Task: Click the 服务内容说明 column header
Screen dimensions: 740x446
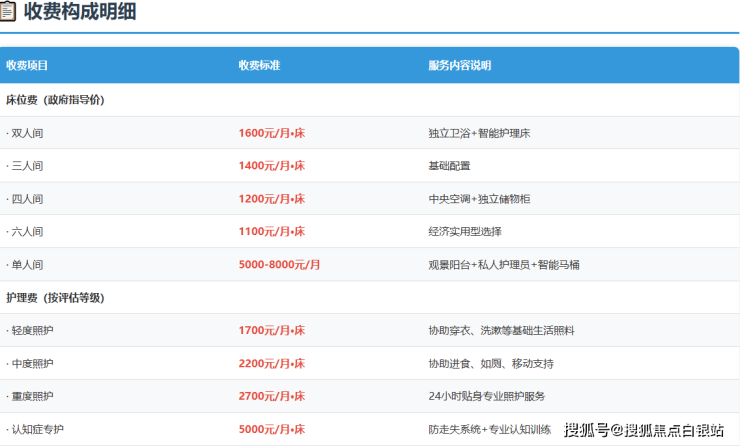Action: point(459,65)
